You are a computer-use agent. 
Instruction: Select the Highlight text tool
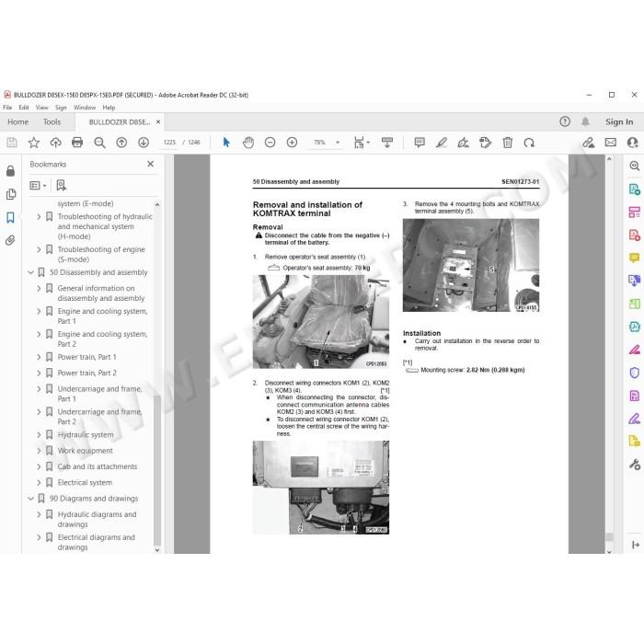442,143
